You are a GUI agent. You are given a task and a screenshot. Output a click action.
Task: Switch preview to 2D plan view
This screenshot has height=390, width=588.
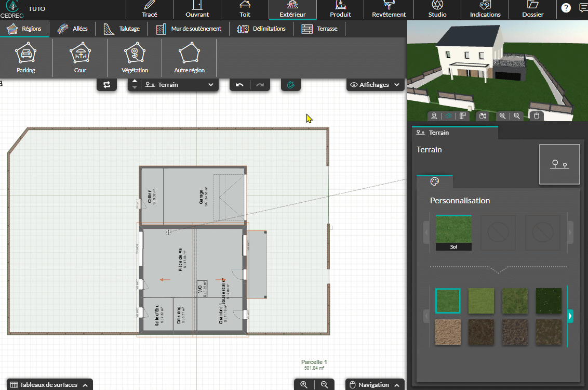pyautogui.click(x=463, y=116)
